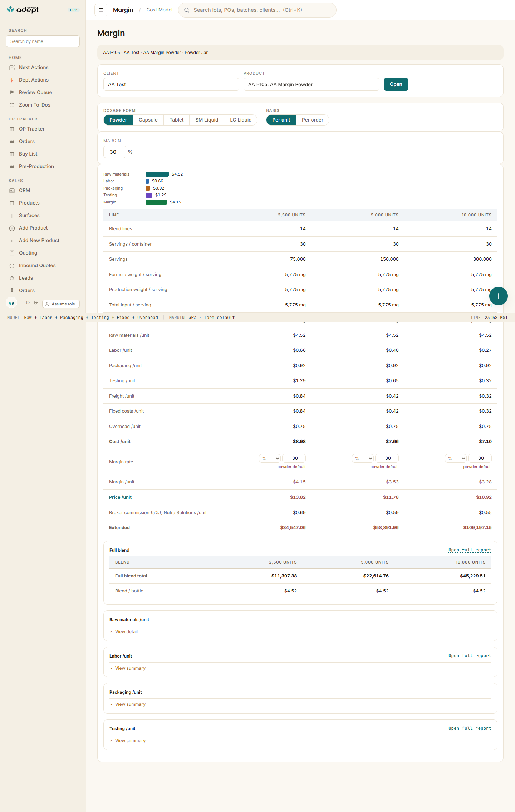This screenshot has height=812, width=515.
Task: Click the teal Raw materials bar
Action: point(157,174)
